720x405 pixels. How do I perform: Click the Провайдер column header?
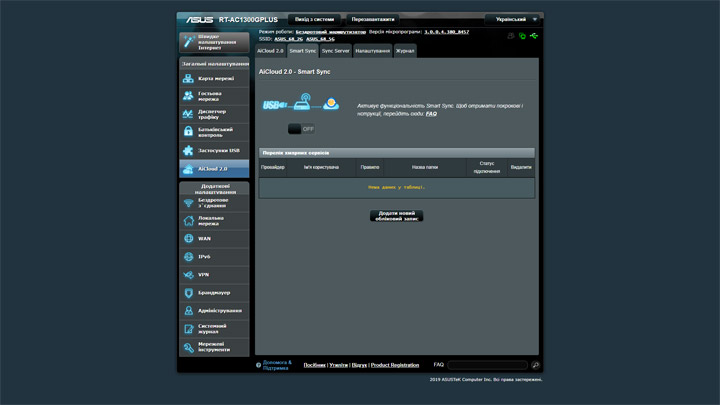273,167
